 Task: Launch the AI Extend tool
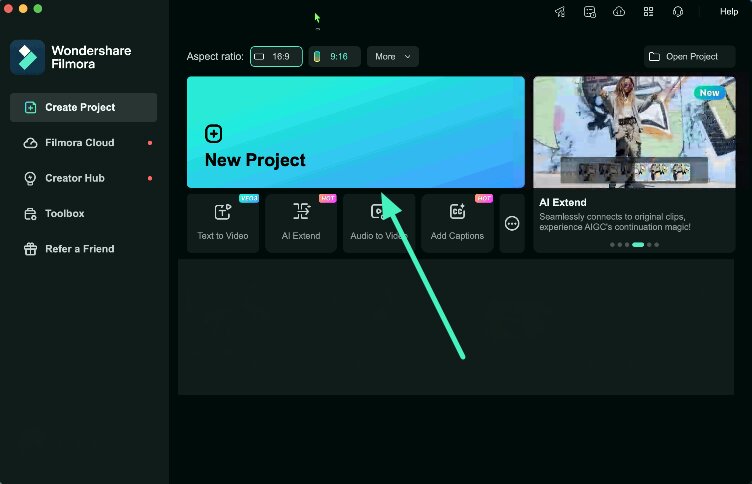[301, 224]
